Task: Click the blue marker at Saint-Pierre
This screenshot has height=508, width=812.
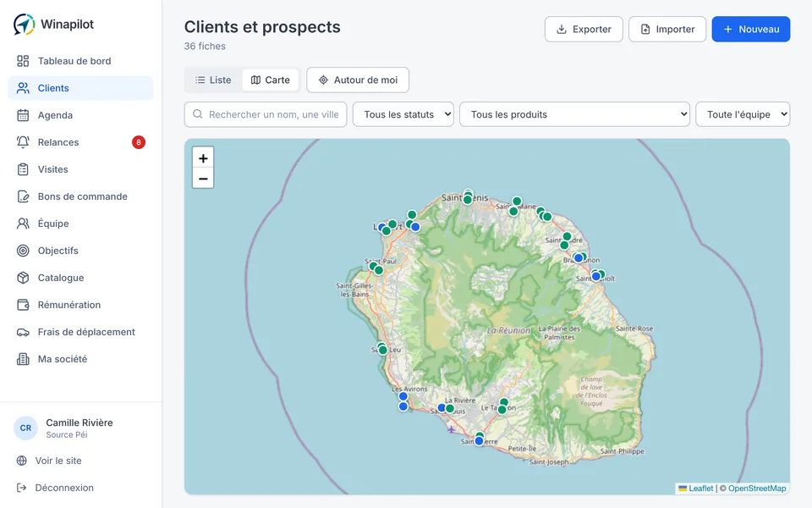Action: tap(479, 441)
